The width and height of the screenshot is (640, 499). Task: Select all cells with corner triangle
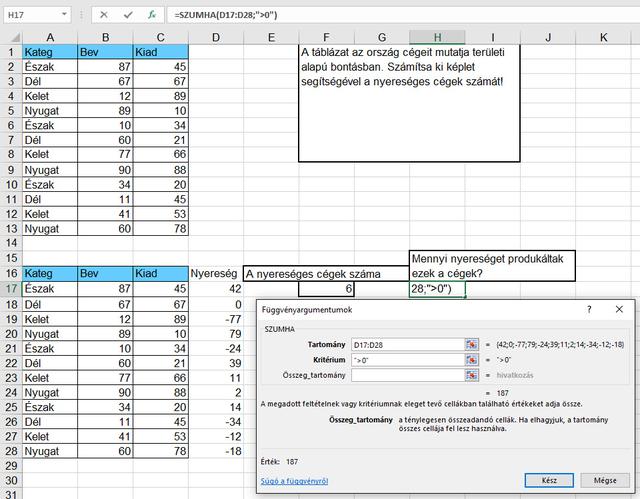pyautogui.click(x=14, y=38)
